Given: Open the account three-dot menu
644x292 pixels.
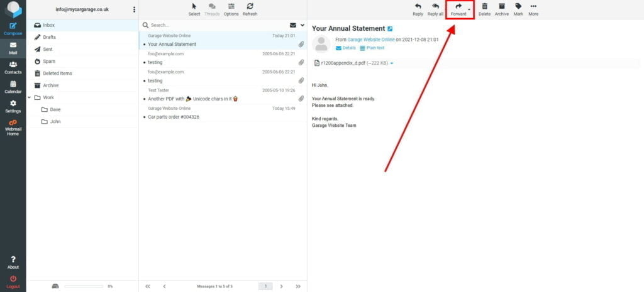Looking at the screenshot, I should point(134,9).
